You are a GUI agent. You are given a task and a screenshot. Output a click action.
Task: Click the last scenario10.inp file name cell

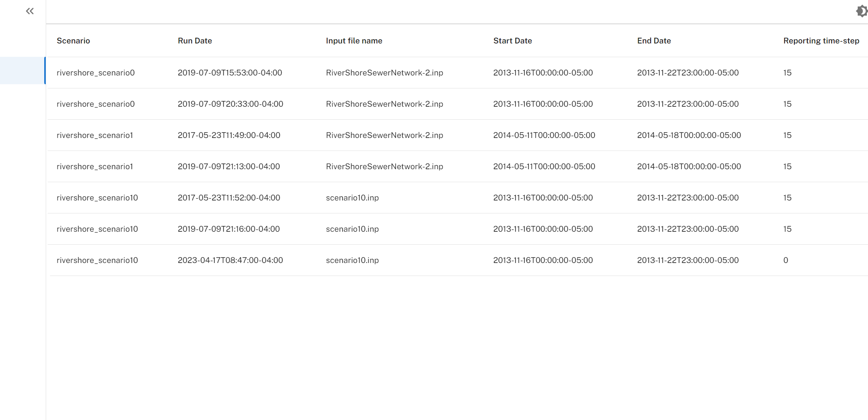click(x=352, y=260)
